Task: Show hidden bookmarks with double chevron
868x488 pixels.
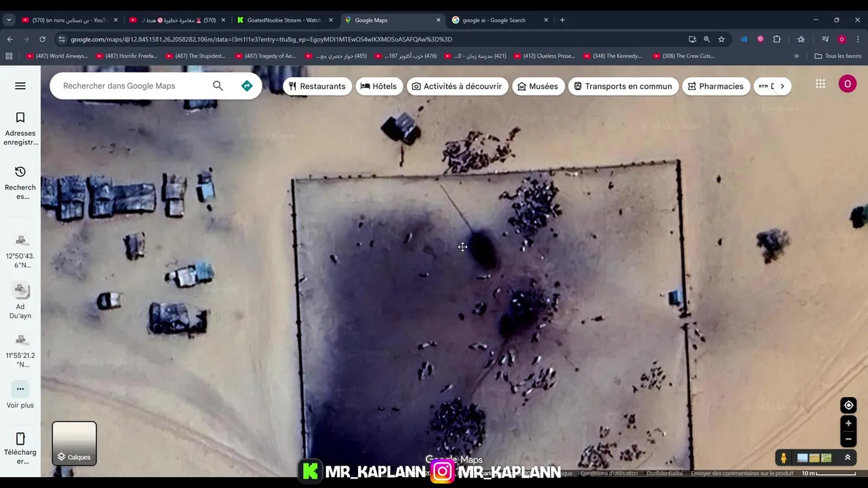Action: coord(796,56)
